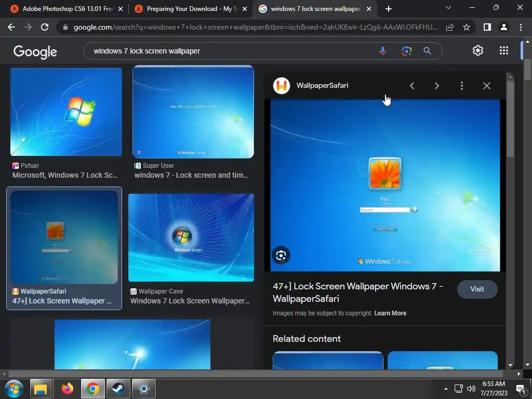
Task: Show next image in the preview panel
Action: tap(437, 86)
